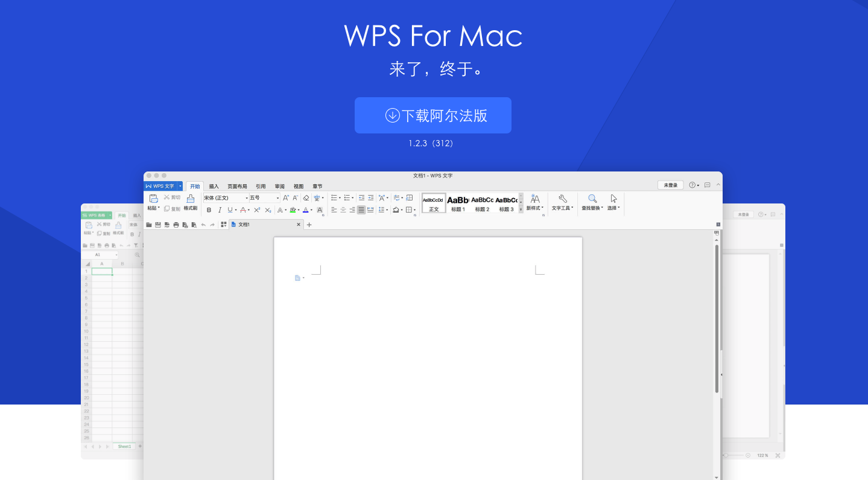This screenshot has width=868, height=480.
Task: Click the 文字工具 wrench icon
Action: 562,199
